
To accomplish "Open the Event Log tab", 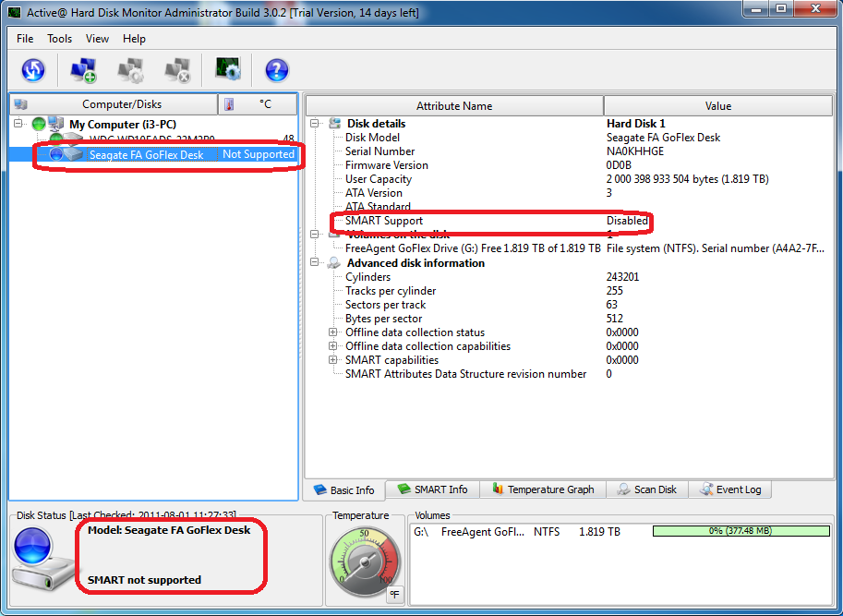I will tap(730, 489).
